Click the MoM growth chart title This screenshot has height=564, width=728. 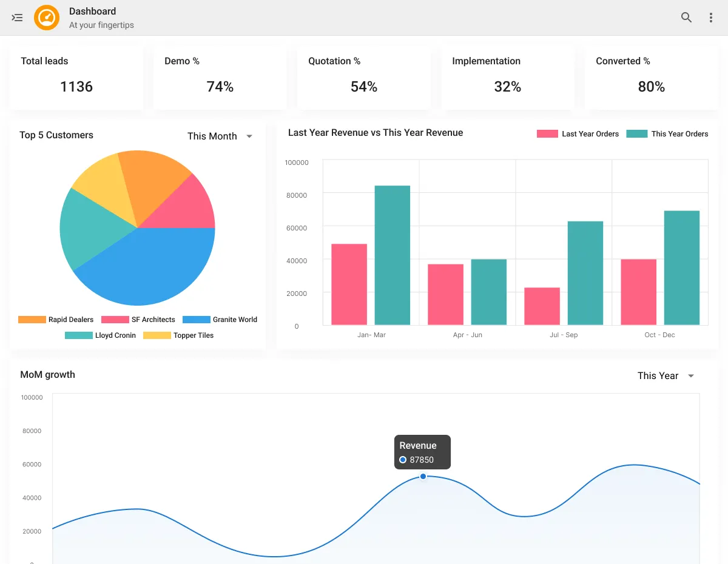pos(47,375)
